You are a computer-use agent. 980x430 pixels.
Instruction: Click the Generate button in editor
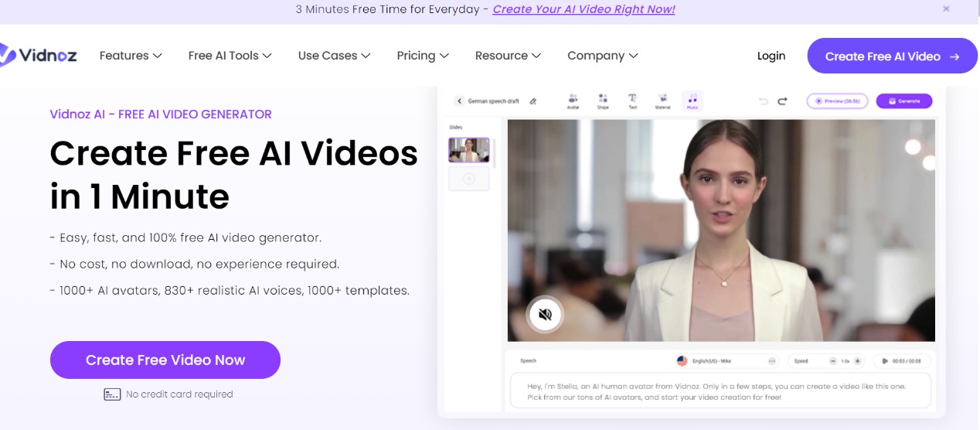(903, 101)
